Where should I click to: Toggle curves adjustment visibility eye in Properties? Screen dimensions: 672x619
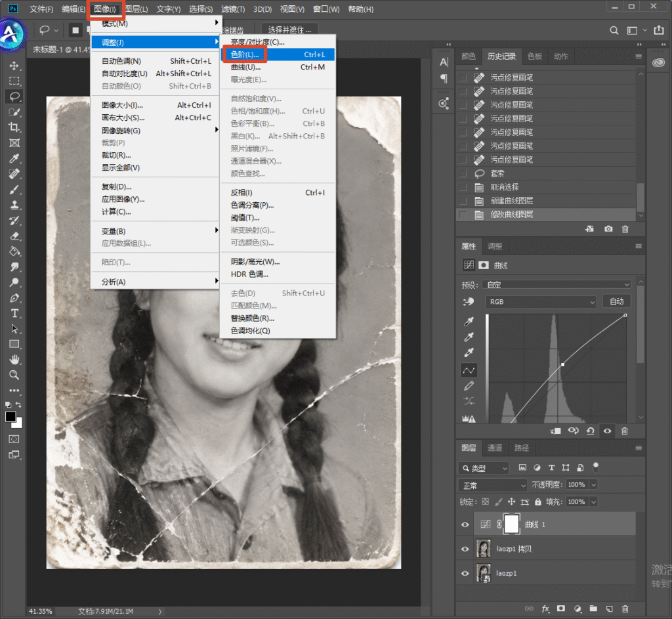pos(607,431)
